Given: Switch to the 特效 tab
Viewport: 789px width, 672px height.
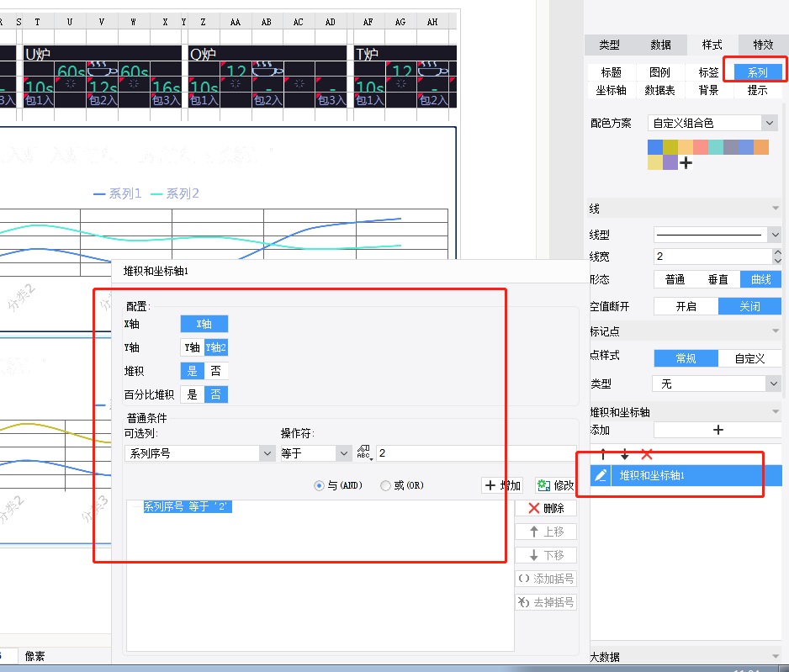Looking at the screenshot, I should (762, 45).
